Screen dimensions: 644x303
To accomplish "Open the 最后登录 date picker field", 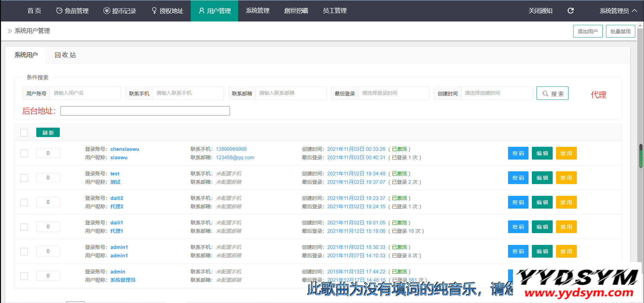I will point(394,93).
